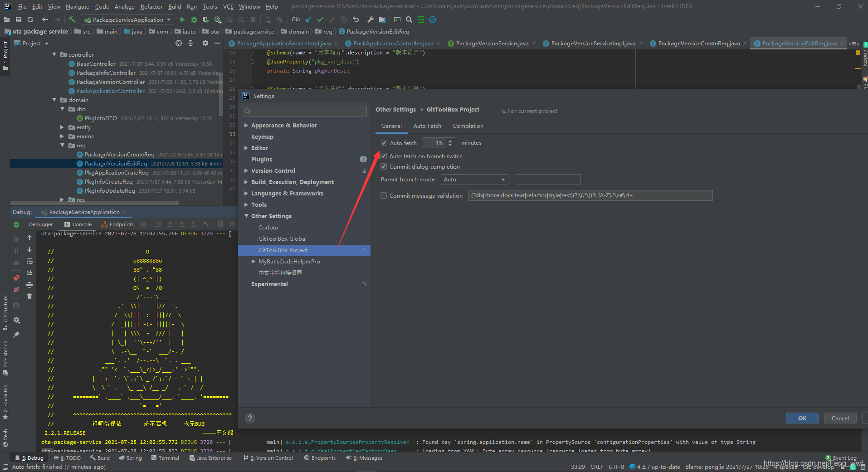Select the soft-wrap icon in console toolbar
Viewport: 868px width, 472px height.
tap(29, 262)
